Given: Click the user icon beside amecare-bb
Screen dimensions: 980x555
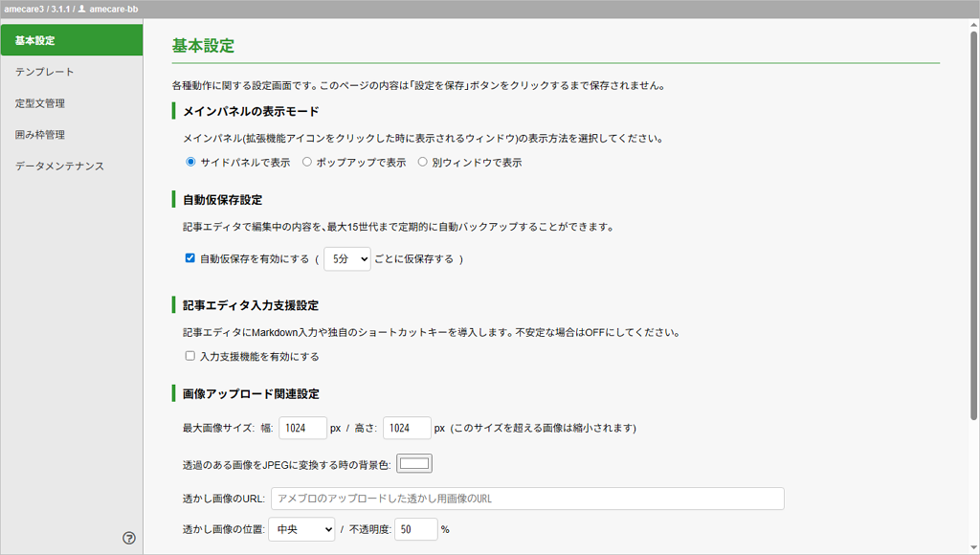Looking at the screenshot, I should [x=81, y=9].
